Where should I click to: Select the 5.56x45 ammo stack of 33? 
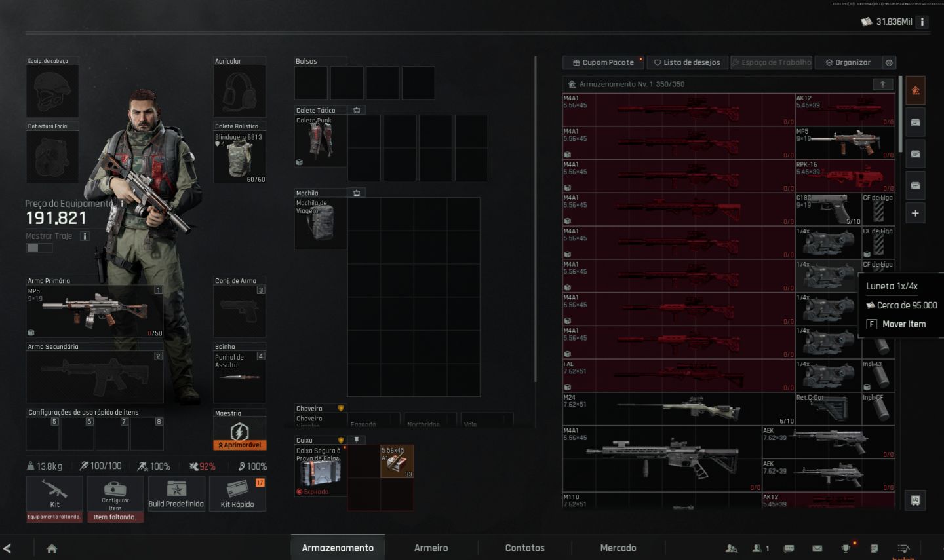pyautogui.click(x=397, y=461)
